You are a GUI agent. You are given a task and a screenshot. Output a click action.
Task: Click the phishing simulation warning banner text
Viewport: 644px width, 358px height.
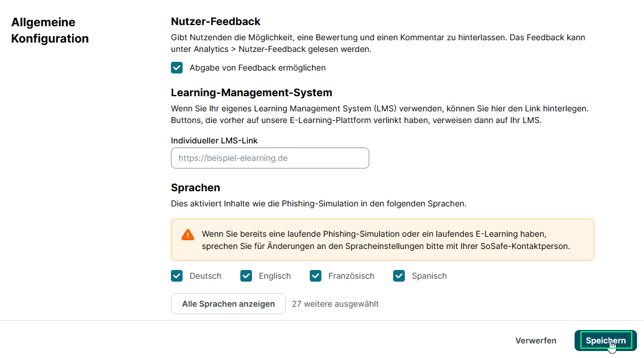(385, 240)
